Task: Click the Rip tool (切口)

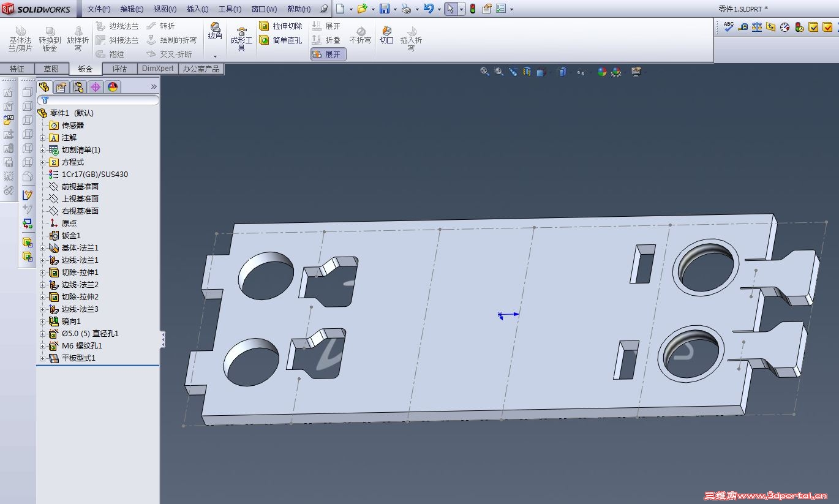Action: [386, 35]
